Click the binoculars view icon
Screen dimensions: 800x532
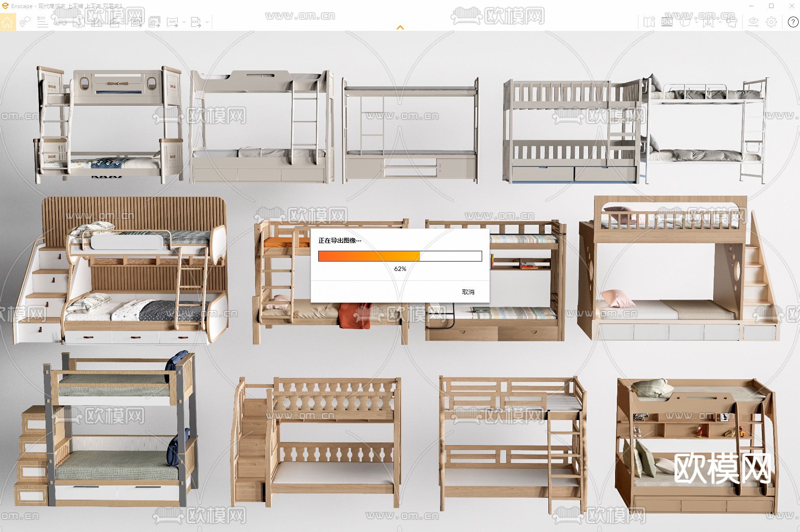coord(60,22)
